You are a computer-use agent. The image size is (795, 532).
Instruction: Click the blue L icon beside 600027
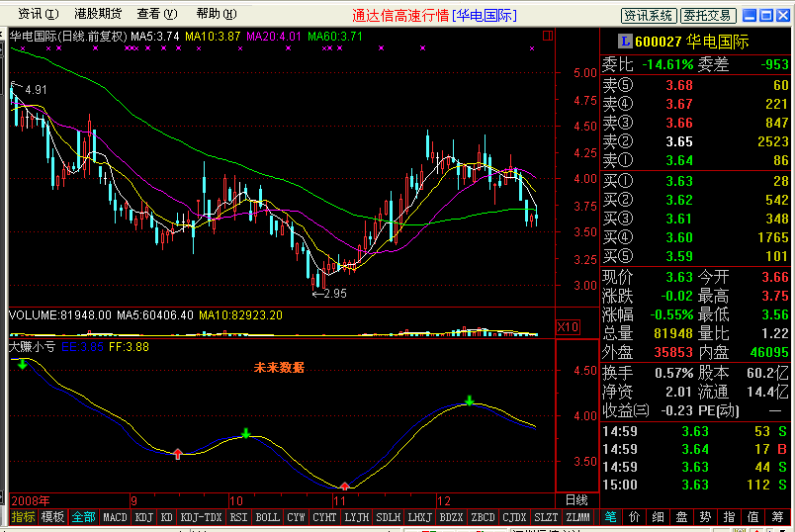point(625,42)
